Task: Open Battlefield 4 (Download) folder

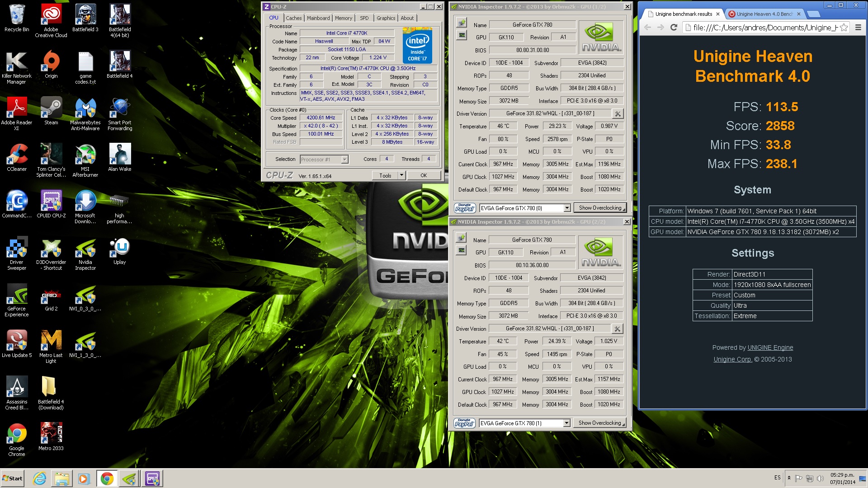Action: [51, 393]
